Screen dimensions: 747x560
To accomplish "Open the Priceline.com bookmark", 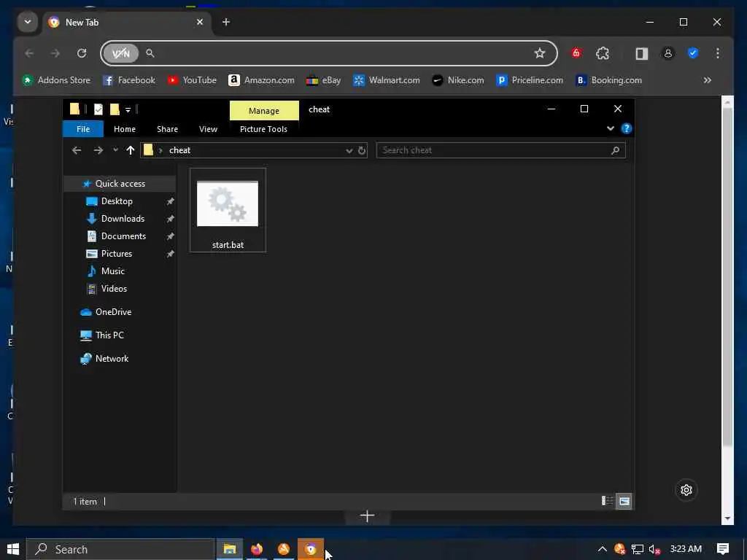I will point(530,80).
